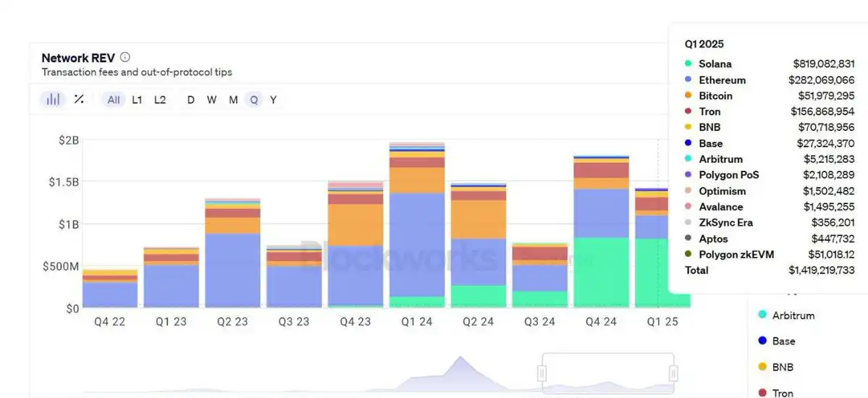The height and width of the screenshot is (398, 868).
Task: Set time interval to Yearly (Y)
Action: coord(273,100)
